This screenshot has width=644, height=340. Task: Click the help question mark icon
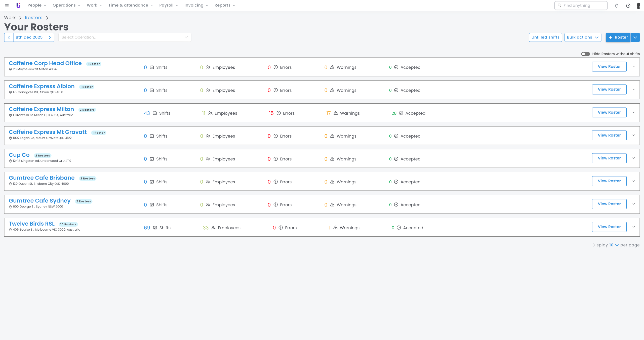628,6
